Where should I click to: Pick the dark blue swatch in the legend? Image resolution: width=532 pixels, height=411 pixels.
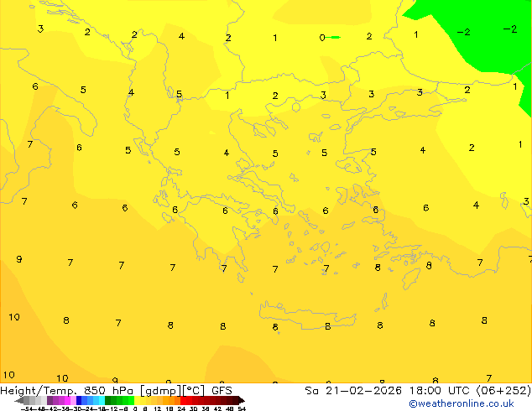point(79,400)
